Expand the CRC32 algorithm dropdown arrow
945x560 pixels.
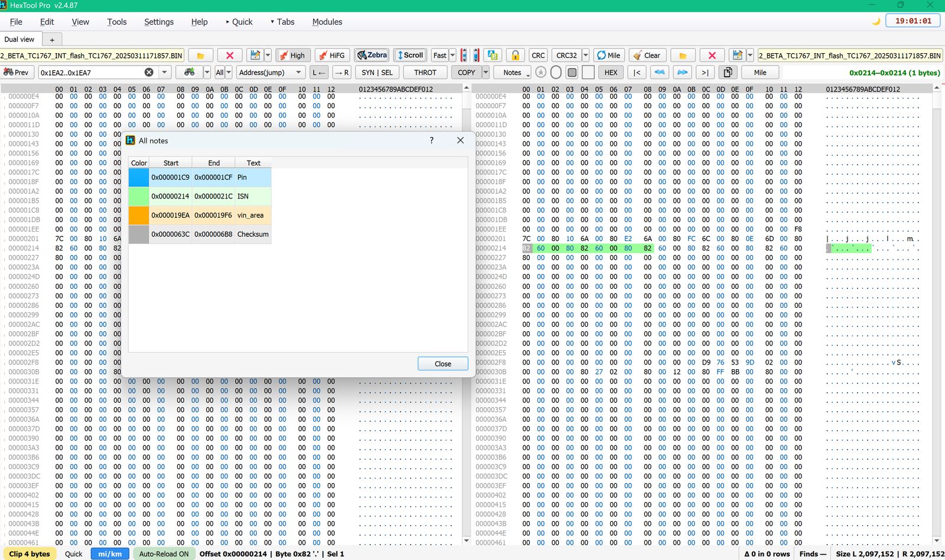[x=586, y=56]
